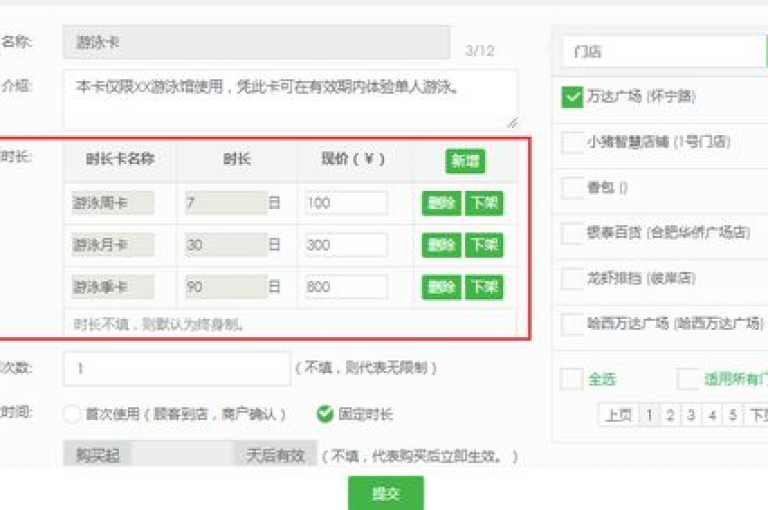This screenshot has width=768, height=510.
Task: Edit the price field showing 800
Action: click(x=346, y=287)
